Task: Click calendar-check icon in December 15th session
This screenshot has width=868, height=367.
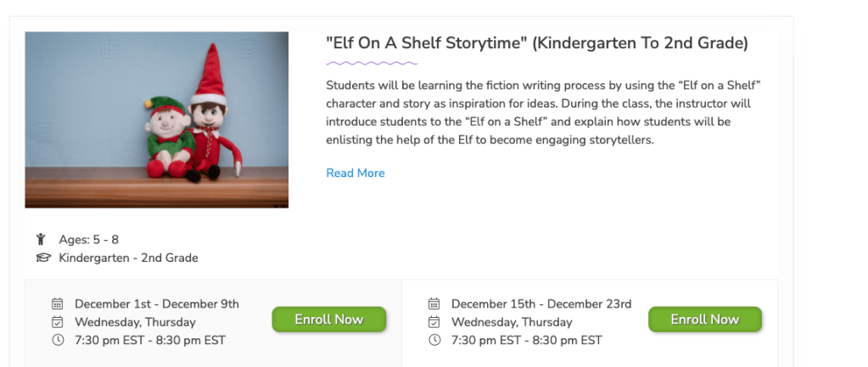Action: (x=434, y=322)
